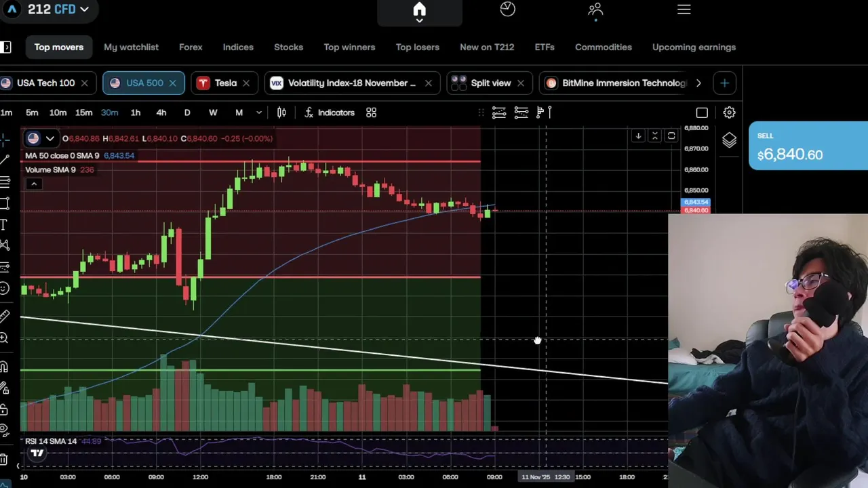
Task: Set 15m chart timeframe
Action: click(x=83, y=113)
